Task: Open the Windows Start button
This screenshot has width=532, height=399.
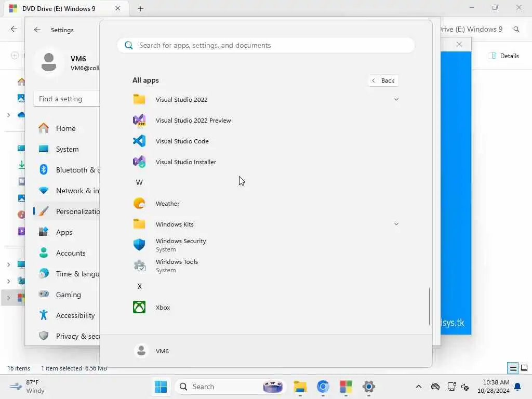Action: point(161,387)
